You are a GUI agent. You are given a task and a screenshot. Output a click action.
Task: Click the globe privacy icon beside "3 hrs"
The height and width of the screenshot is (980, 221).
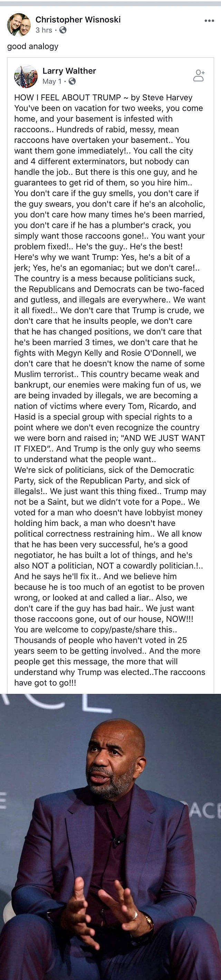[x=63, y=30]
